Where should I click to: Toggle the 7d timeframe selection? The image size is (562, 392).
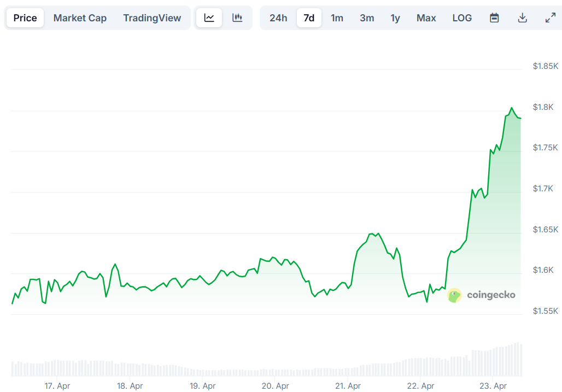309,17
